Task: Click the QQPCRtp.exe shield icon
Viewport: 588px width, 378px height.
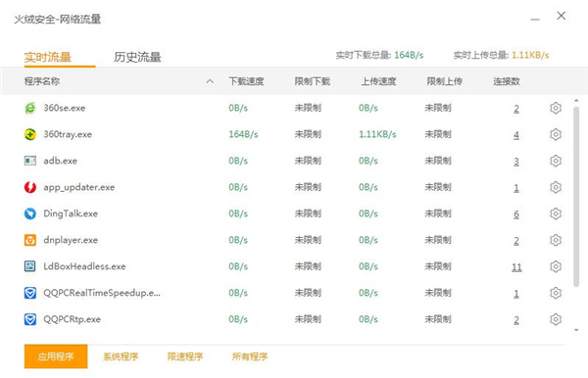Action: [x=30, y=319]
